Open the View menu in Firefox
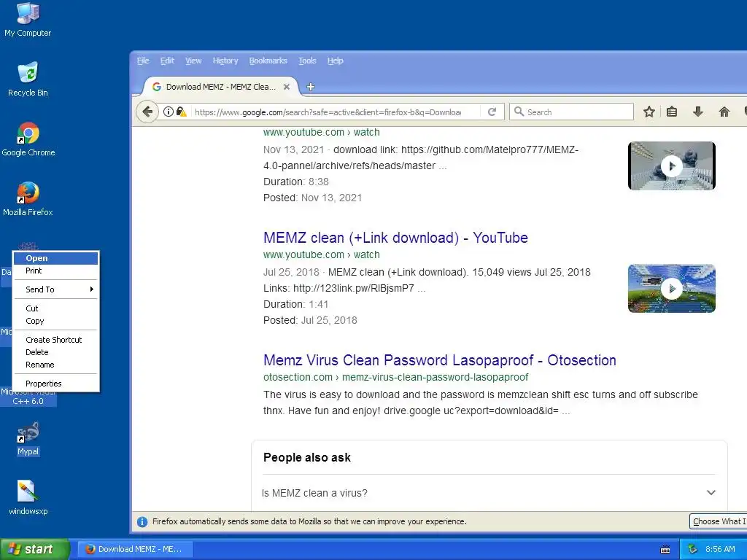 click(x=193, y=61)
